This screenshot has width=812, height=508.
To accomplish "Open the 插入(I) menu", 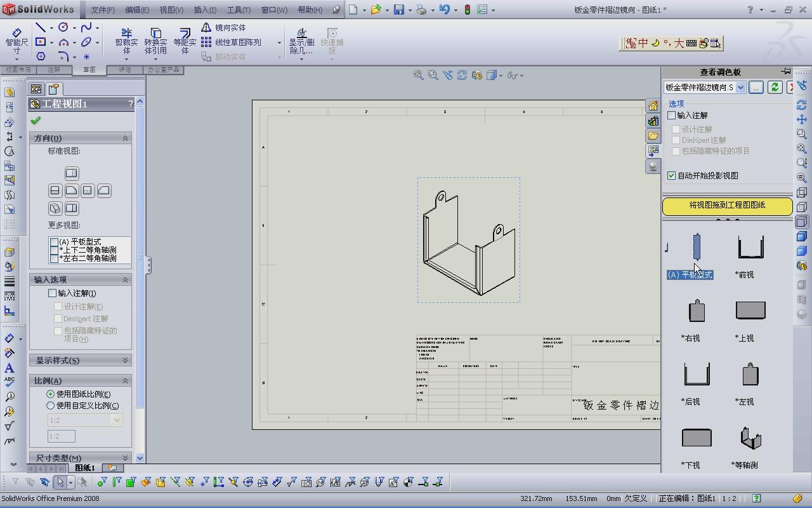I will 205,10.
